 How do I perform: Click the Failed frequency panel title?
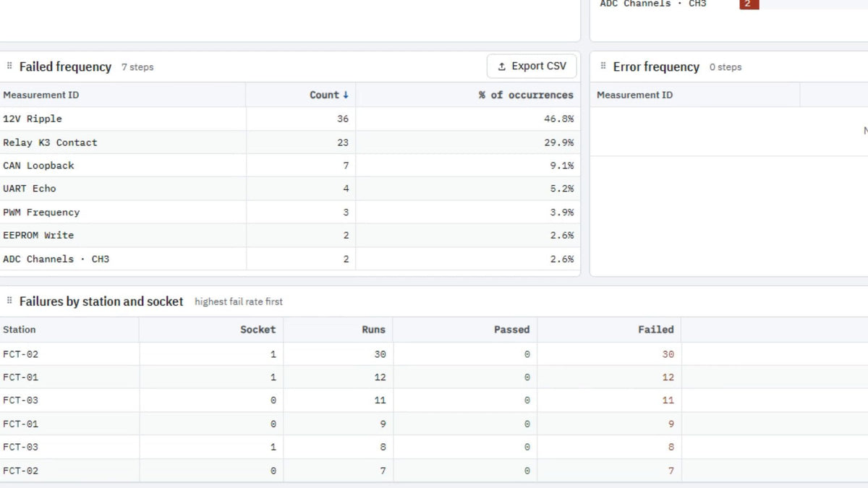[x=65, y=67]
